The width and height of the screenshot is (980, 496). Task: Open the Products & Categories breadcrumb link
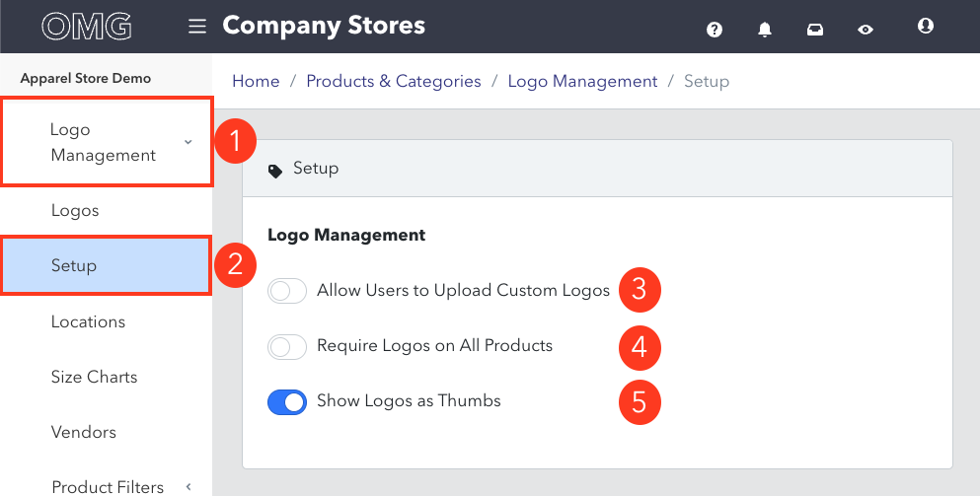pyautogui.click(x=394, y=81)
